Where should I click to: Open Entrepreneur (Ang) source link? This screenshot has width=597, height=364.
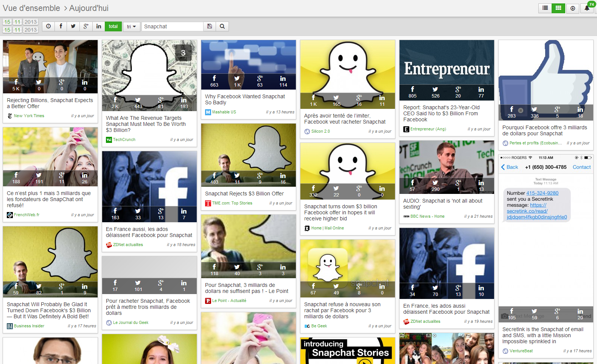(428, 129)
